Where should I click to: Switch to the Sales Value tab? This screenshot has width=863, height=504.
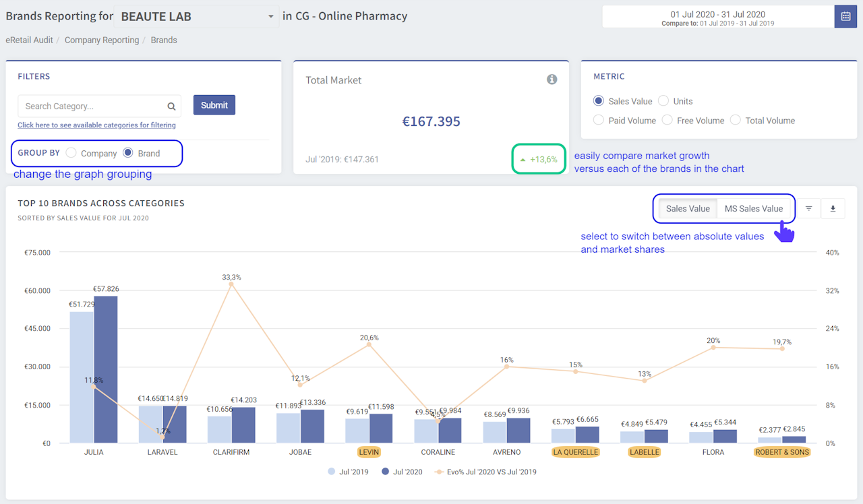688,209
